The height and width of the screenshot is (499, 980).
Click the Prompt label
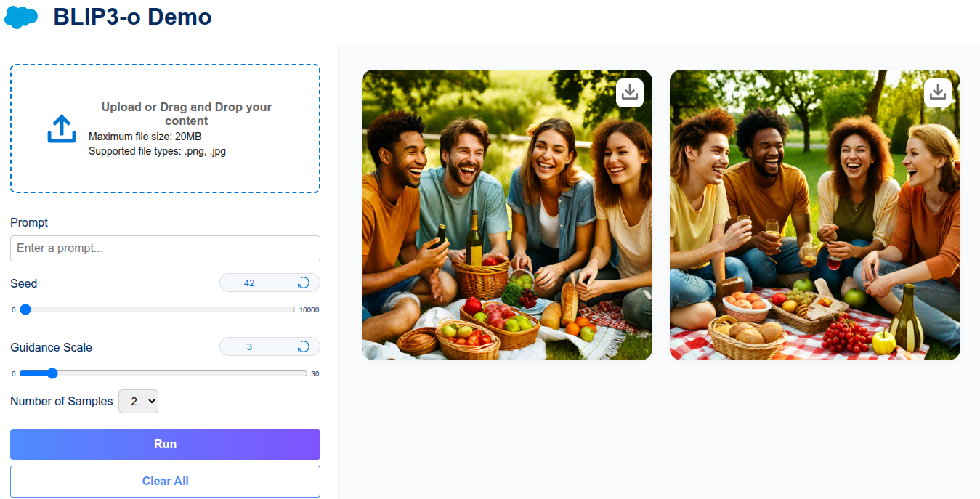[29, 222]
